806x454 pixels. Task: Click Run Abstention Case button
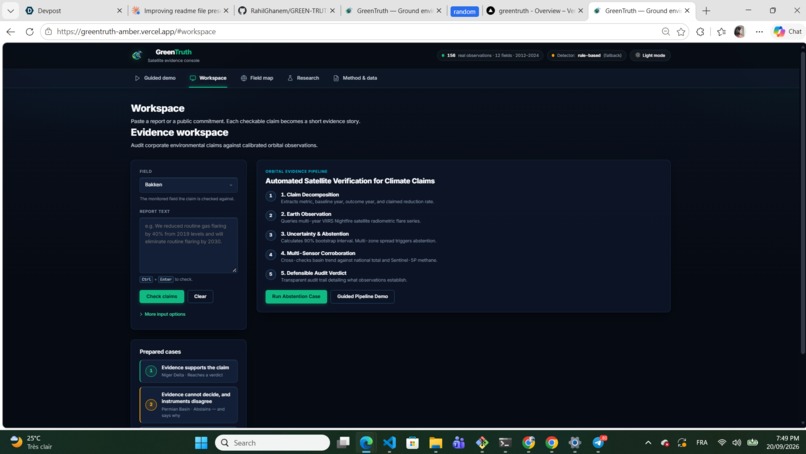coord(296,297)
